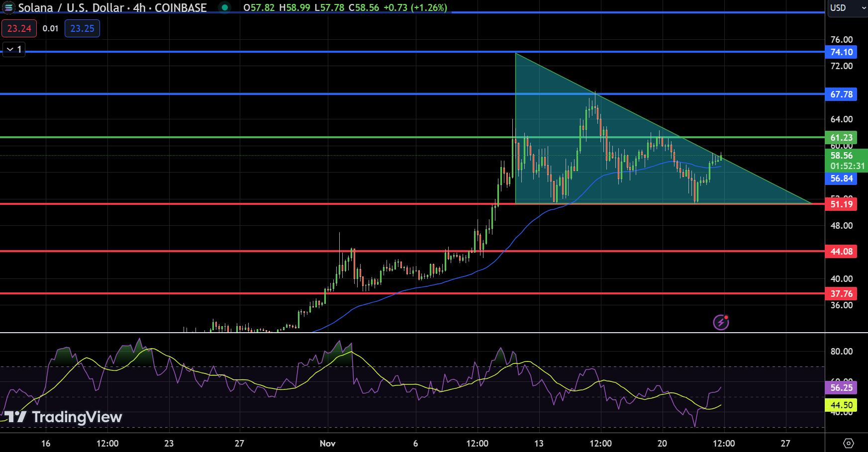
Task: Click the 56.25 RSI value label
Action: 841,387
